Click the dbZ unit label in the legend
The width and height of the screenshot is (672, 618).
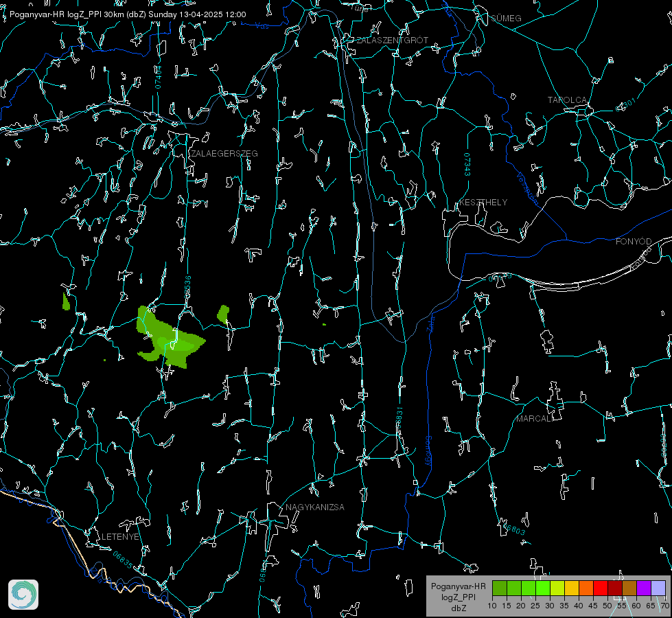pos(458,608)
